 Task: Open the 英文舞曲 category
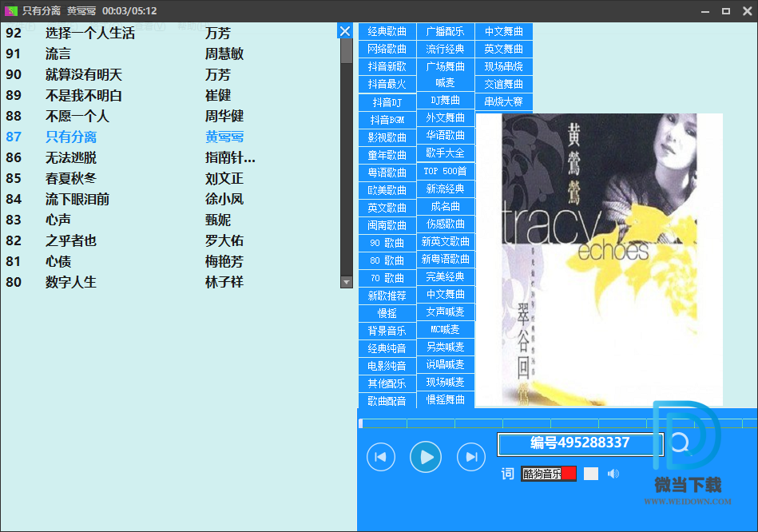tap(504, 49)
